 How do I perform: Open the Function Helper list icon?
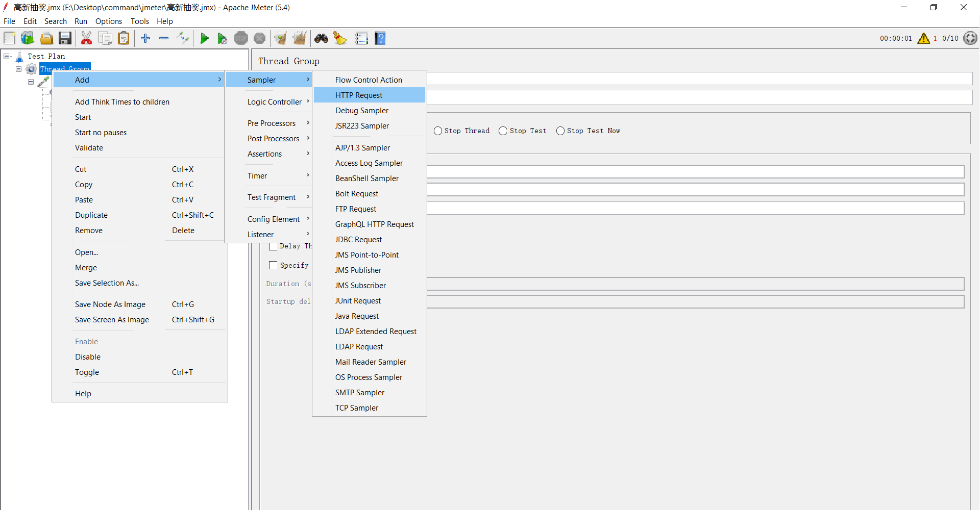pyautogui.click(x=361, y=38)
